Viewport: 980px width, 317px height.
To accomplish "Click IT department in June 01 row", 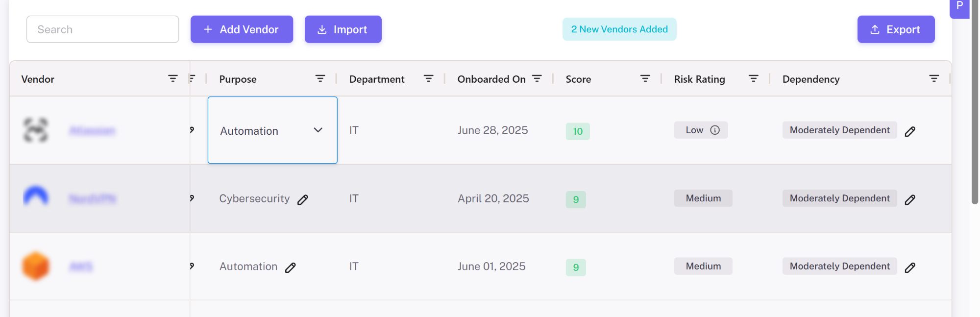I will pos(354,267).
